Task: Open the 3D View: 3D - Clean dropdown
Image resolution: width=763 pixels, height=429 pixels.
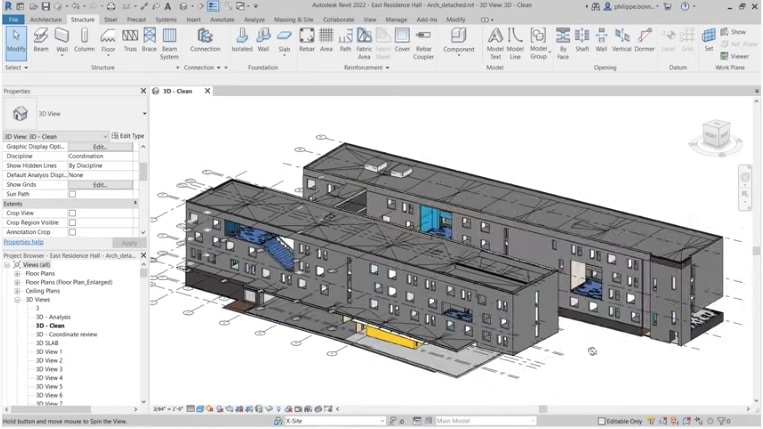Action: tap(55, 136)
